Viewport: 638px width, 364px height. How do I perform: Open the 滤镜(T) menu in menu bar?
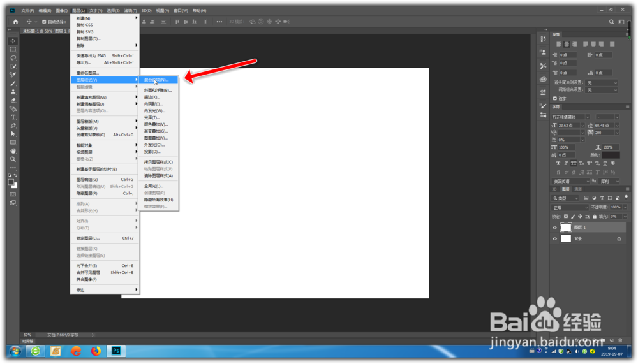pos(131,11)
